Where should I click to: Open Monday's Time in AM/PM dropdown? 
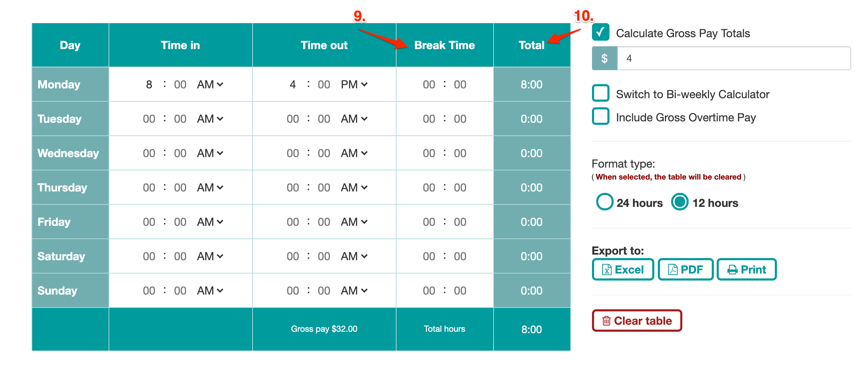point(209,84)
